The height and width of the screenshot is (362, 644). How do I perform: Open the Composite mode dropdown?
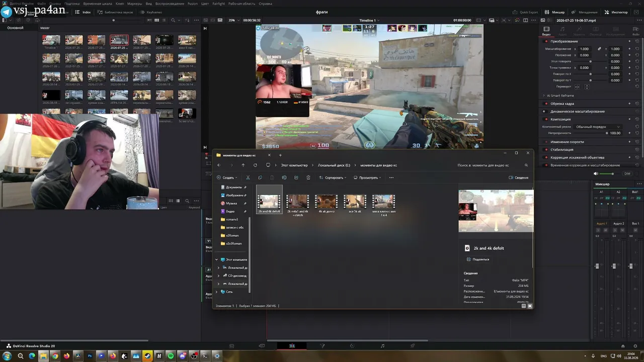coord(598,127)
